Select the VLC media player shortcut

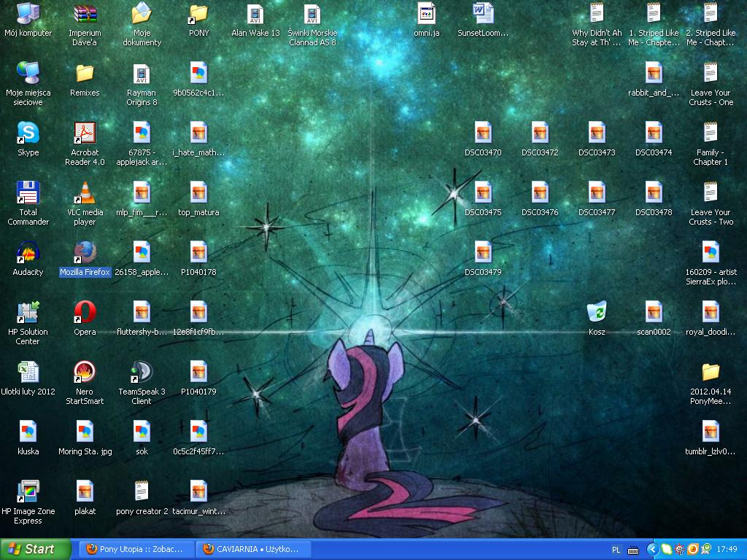pos(85,193)
